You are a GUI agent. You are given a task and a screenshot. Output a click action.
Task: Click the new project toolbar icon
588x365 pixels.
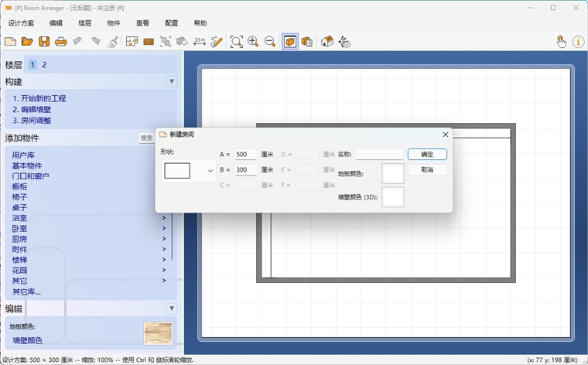click(11, 42)
